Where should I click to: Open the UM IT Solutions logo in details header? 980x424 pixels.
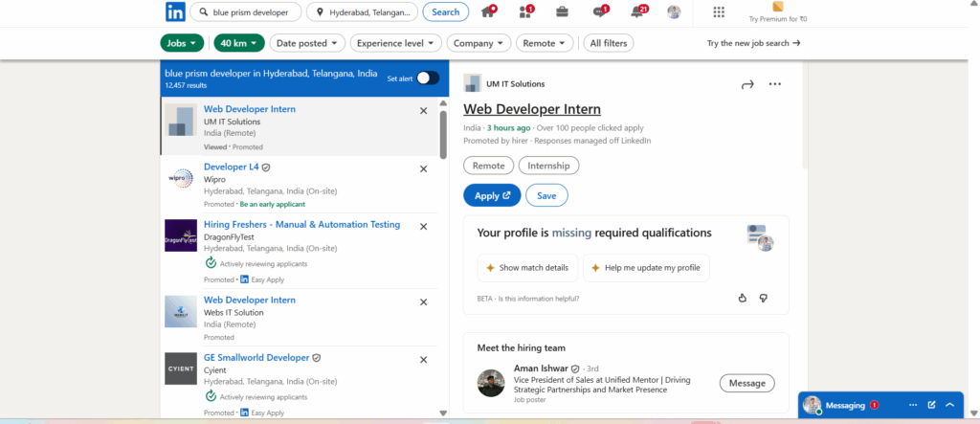pos(473,83)
